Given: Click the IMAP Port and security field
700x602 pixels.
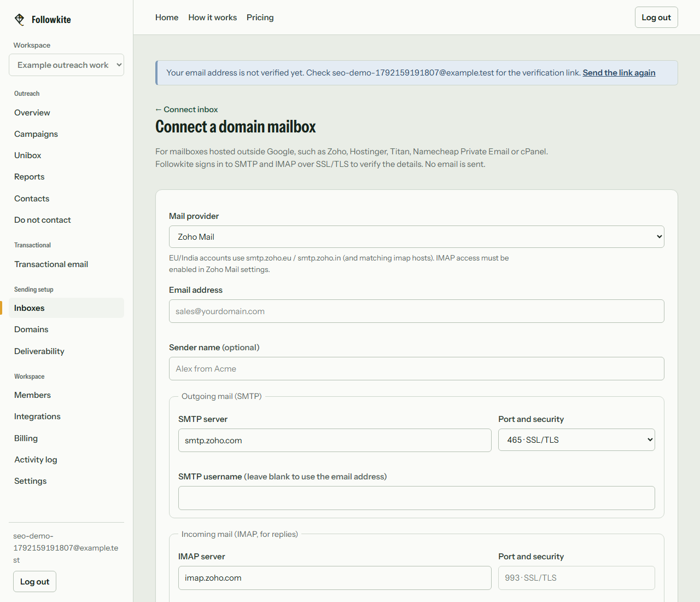Looking at the screenshot, I should click(x=576, y=578).
